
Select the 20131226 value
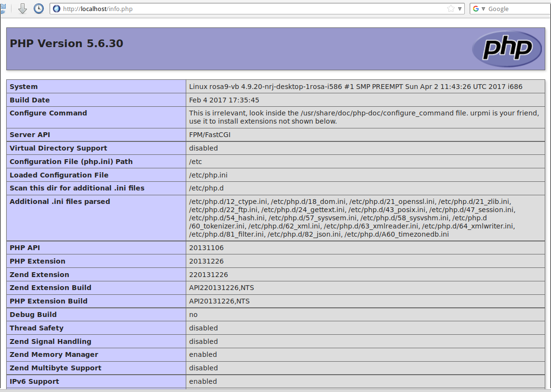click(206, 261)
